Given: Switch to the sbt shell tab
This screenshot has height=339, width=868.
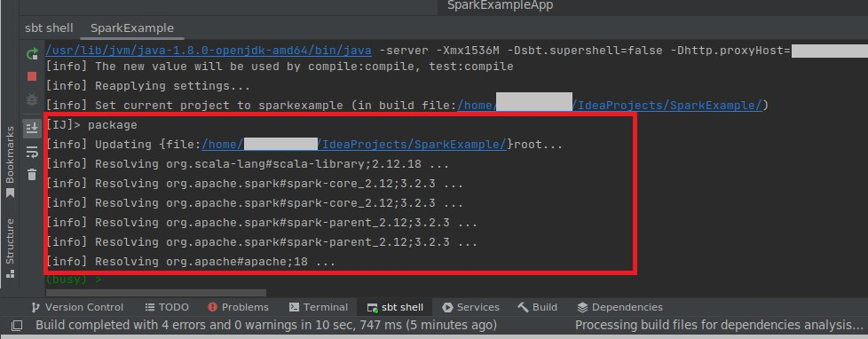Looking at the screenshot, I should tap(49, 28).
